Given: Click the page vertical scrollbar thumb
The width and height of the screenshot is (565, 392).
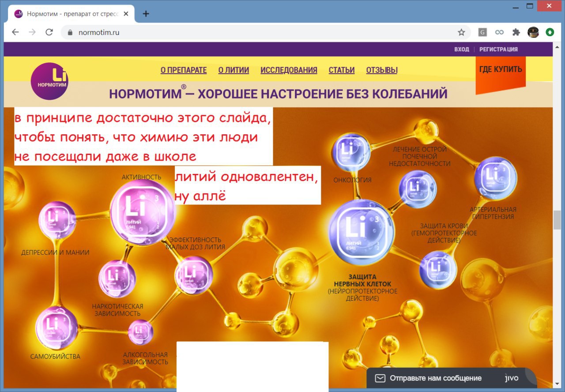Looking at the screenshot, I should 557,220.
